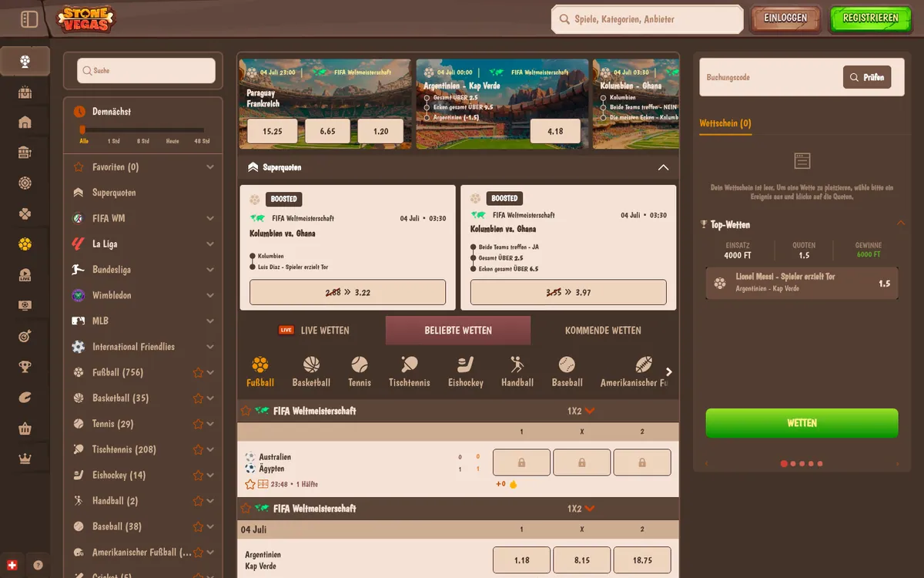Click the shopping basket sidebar icon
The height and width of the screenshot is (578, 924).
tap(25, 428)
